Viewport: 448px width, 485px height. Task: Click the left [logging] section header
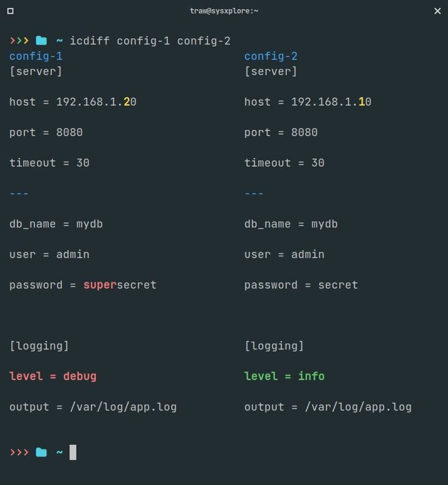tap(39, 346)
